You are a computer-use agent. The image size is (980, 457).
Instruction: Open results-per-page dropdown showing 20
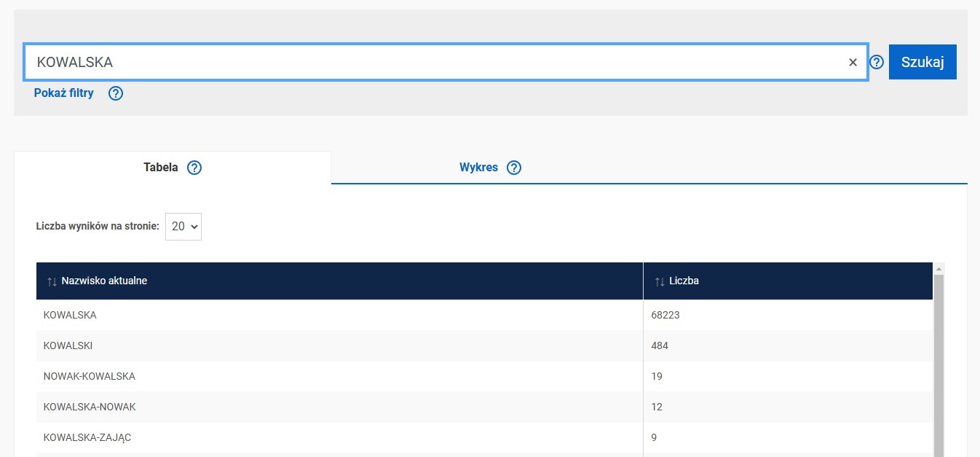183,227
